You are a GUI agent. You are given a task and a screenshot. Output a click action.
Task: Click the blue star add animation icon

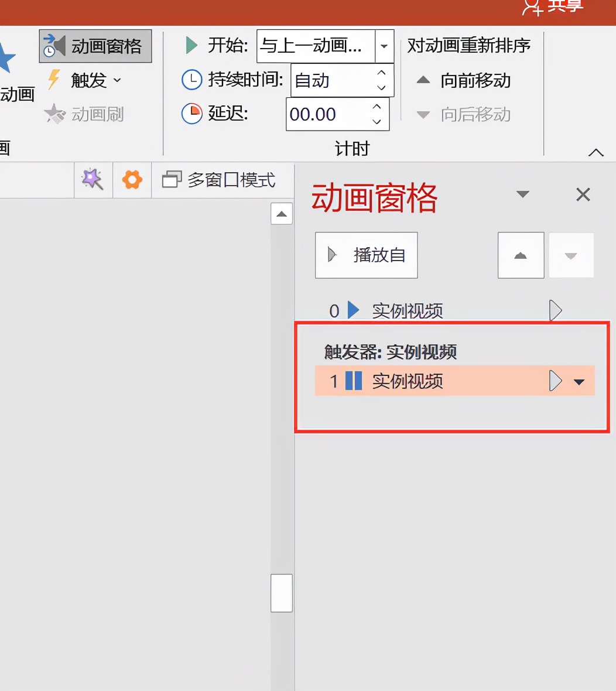7,57
